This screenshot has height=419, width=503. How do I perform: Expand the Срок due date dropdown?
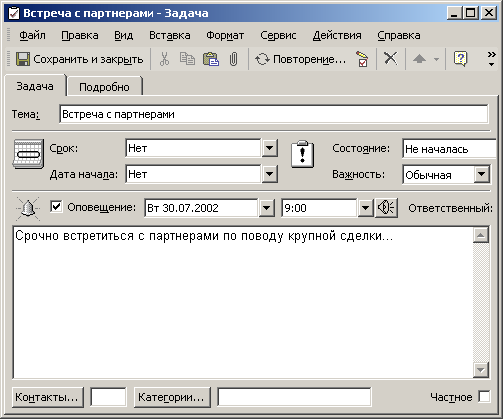[270, 148]
